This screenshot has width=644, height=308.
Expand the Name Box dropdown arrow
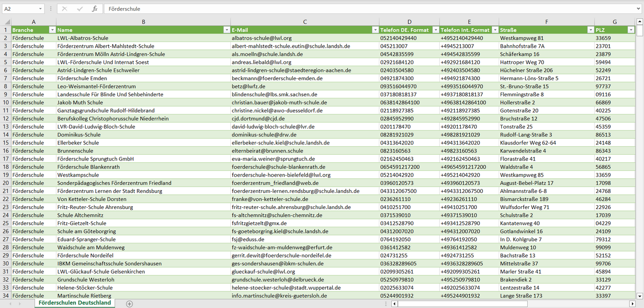point(41,9)
